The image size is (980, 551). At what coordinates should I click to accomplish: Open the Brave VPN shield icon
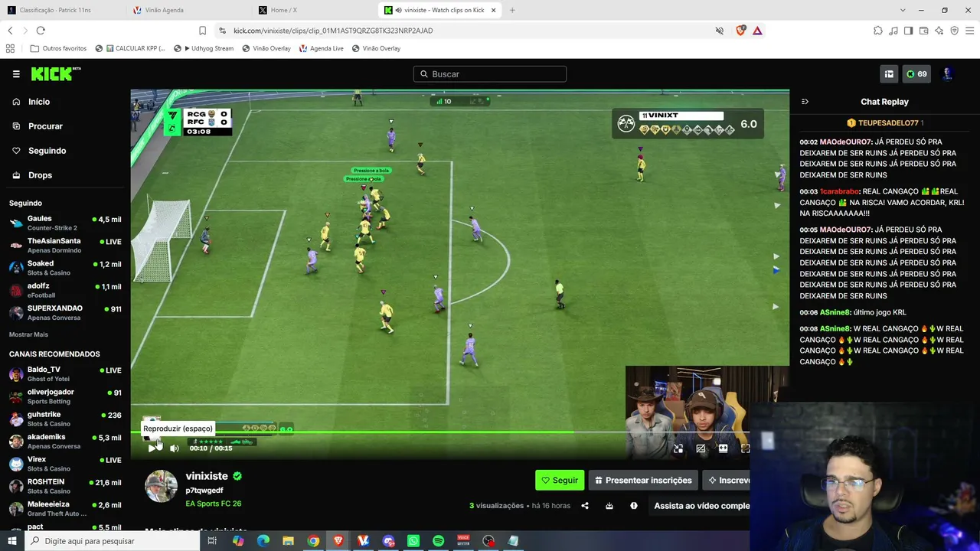954,31
